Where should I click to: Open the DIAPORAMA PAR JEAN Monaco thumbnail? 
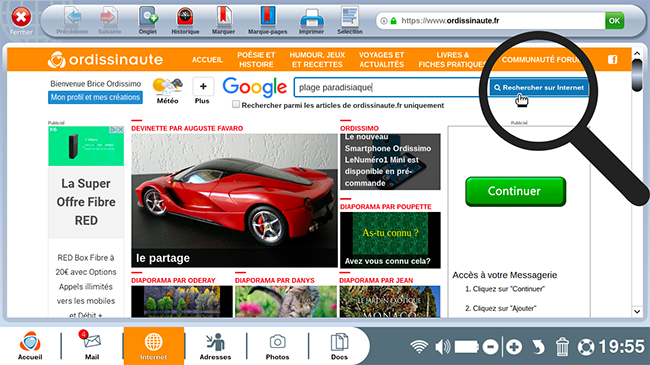click(390, 301)
